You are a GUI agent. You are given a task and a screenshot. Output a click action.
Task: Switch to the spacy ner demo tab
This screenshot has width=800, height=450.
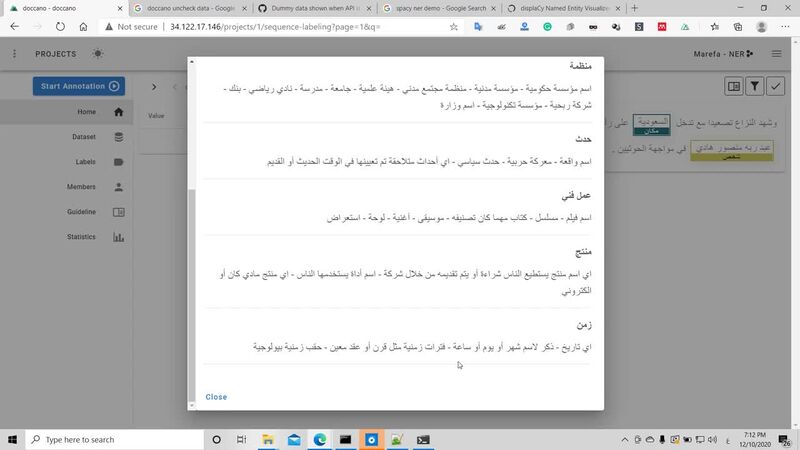(x=432, y=8)
